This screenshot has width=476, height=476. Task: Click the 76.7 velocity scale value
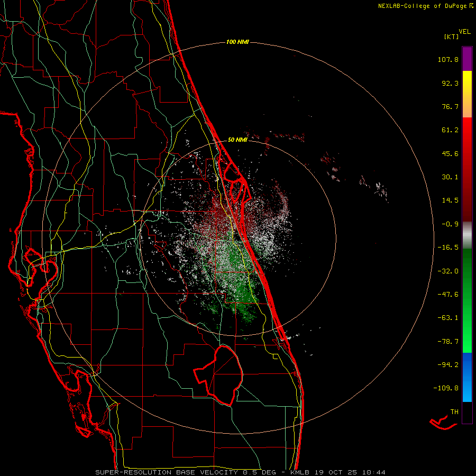(450, 106)
